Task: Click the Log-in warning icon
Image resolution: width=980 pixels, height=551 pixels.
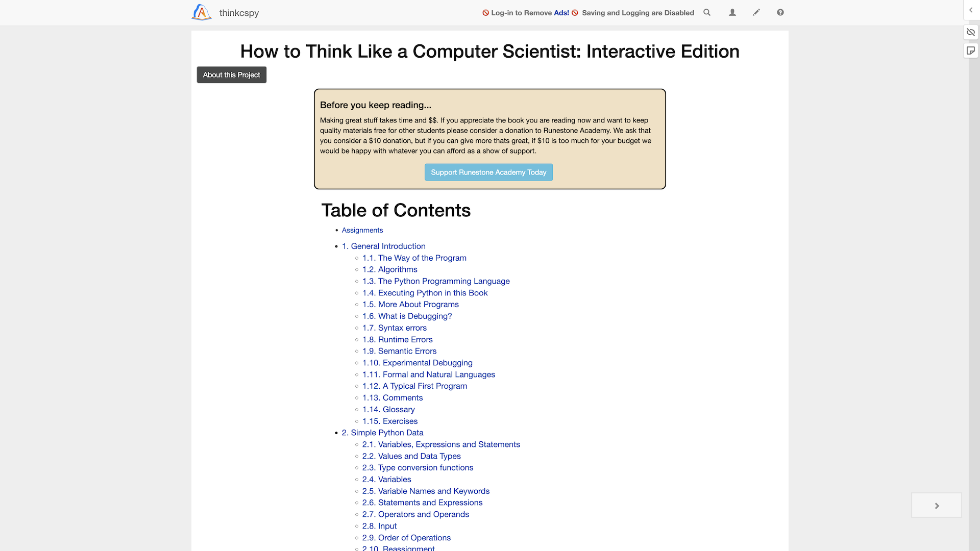Action: [484, 12]
